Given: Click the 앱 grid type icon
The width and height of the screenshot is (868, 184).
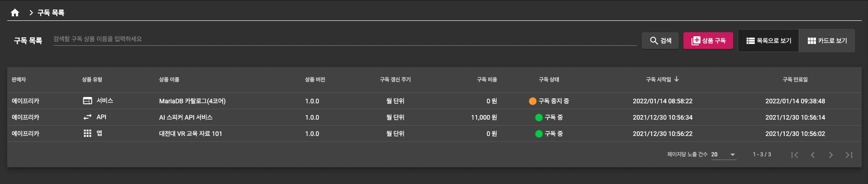Looking at the screenshot, I should click(x=87, y=133).
